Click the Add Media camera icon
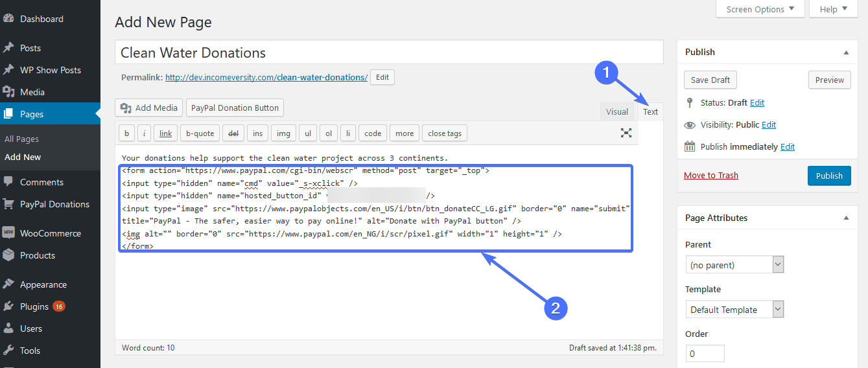The width and height of the screenshot is (868, 368). pos(126,108)
